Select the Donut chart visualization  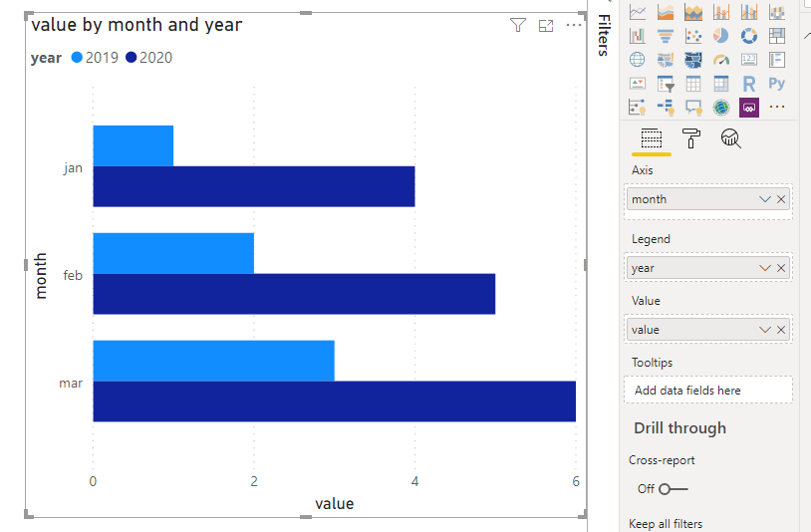tap(749, 36)
